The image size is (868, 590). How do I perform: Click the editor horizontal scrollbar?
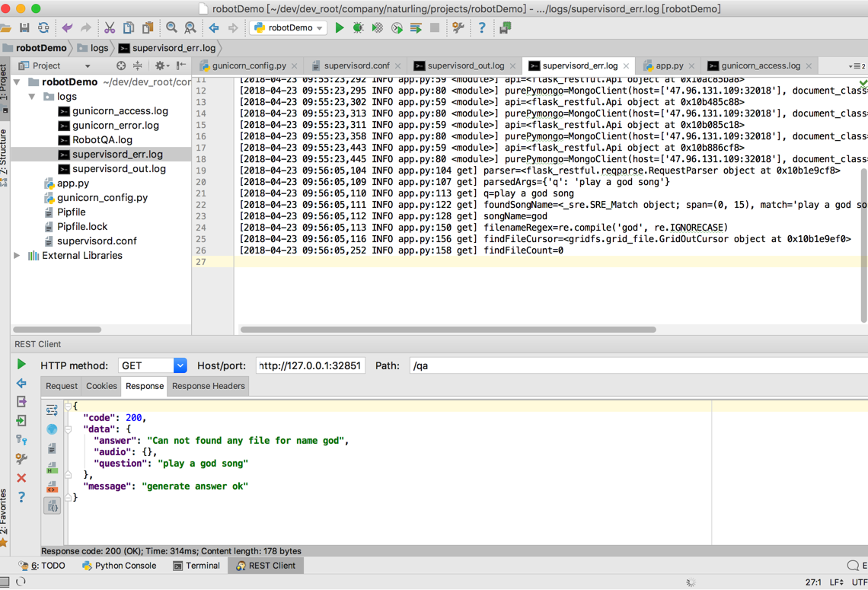448,330
